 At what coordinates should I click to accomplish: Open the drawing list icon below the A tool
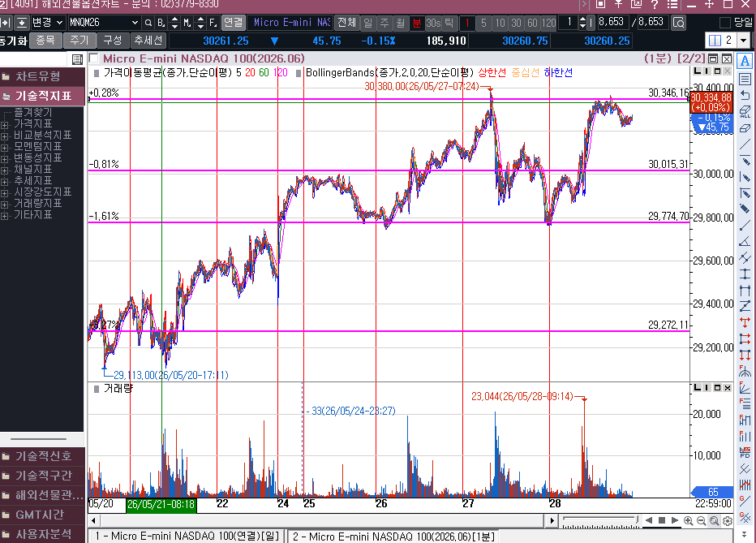click(745, 79)
